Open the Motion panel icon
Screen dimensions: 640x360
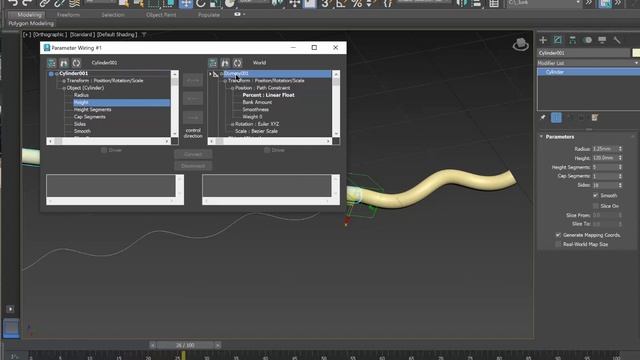point(587,40)
